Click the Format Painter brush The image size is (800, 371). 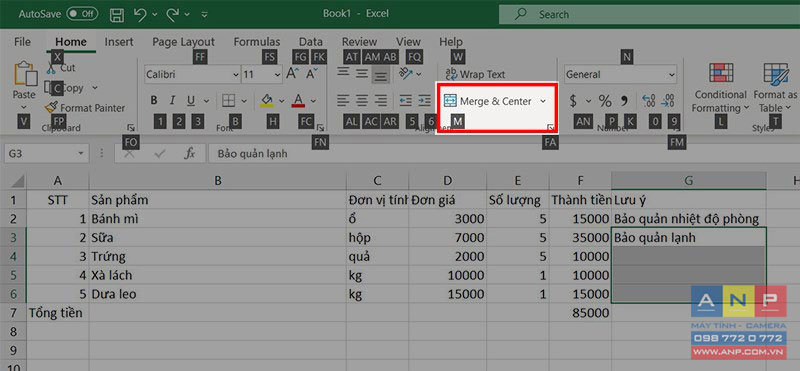pyautogui.click(x=85, y=108)
